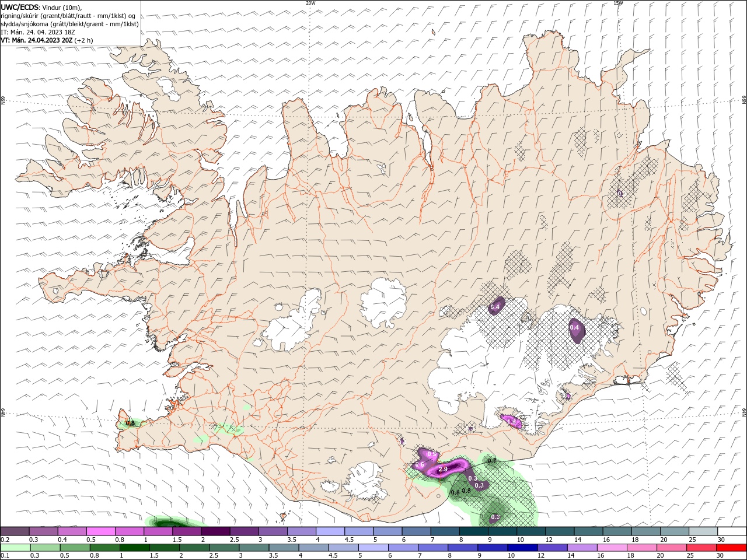Click the 0.1 pale green legend swatch

15,548
